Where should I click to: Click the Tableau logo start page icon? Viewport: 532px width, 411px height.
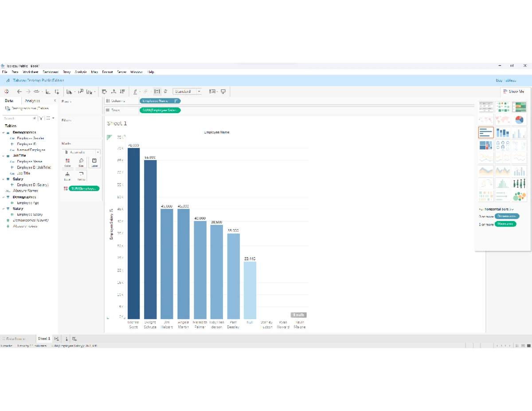click(x=6, y=92)
